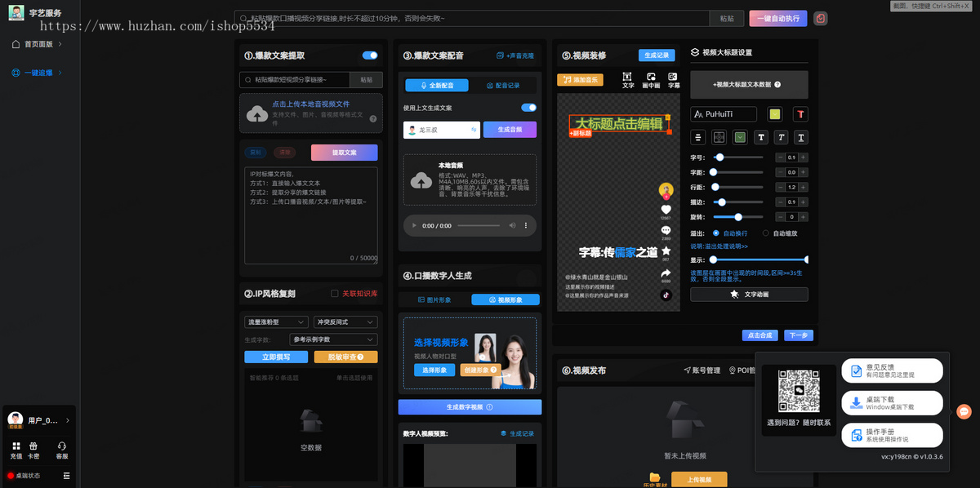Mute the audio player volume icon
This screenshot has width=980, height=488.
[x=512, y=225]
